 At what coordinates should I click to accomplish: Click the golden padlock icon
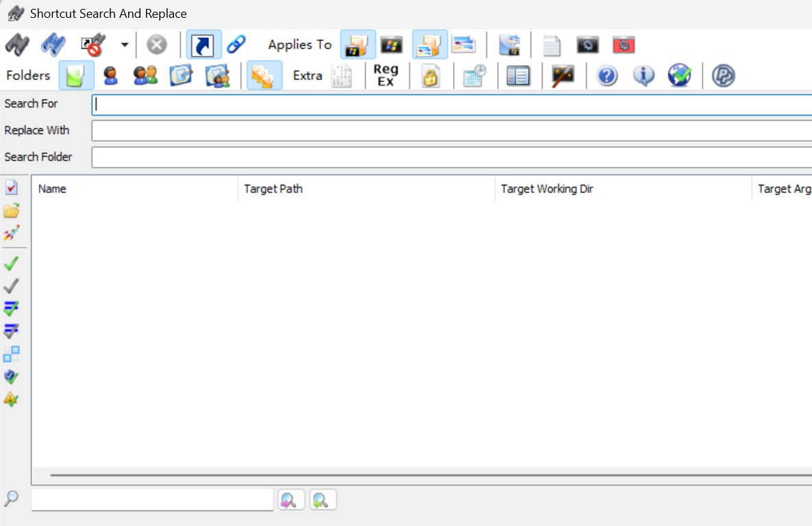pyautogui.click(x=430, y=76)
